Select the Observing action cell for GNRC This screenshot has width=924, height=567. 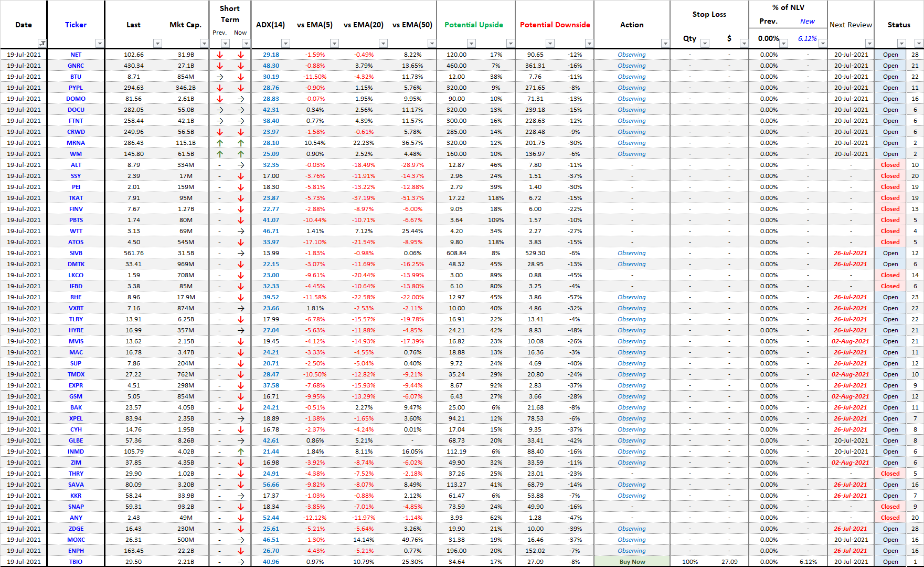(632, 66)
